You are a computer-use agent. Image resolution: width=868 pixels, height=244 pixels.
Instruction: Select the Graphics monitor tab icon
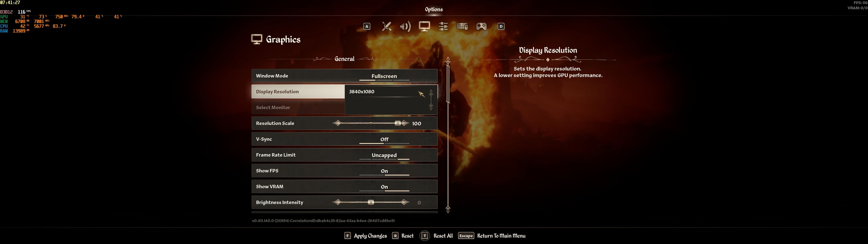[x=424, y=26]
